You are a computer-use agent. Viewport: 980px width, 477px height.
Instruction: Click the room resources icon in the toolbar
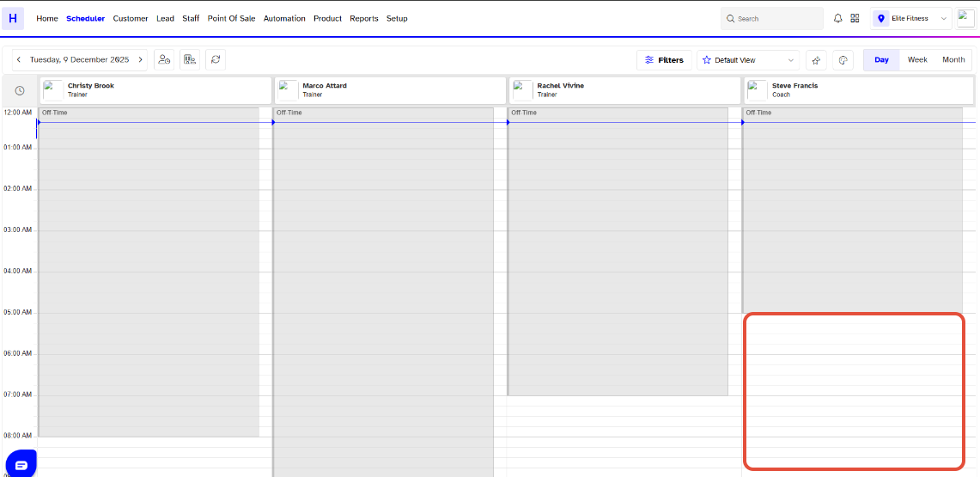pos(190,60)
